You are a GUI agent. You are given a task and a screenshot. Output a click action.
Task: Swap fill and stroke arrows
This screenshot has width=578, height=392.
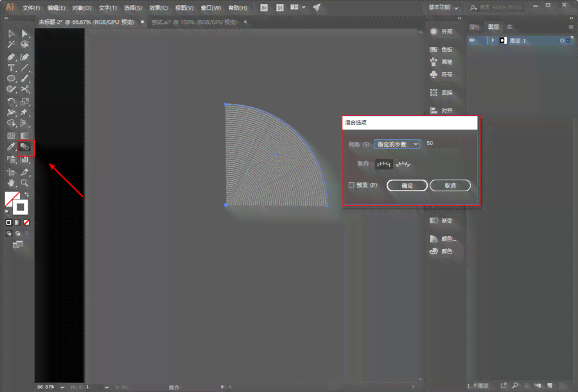26,194
